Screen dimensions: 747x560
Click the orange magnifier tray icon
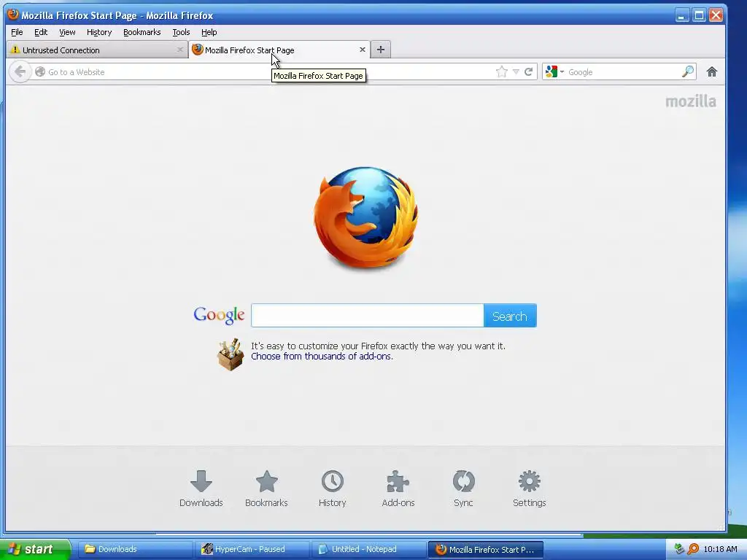coord(693,549)
